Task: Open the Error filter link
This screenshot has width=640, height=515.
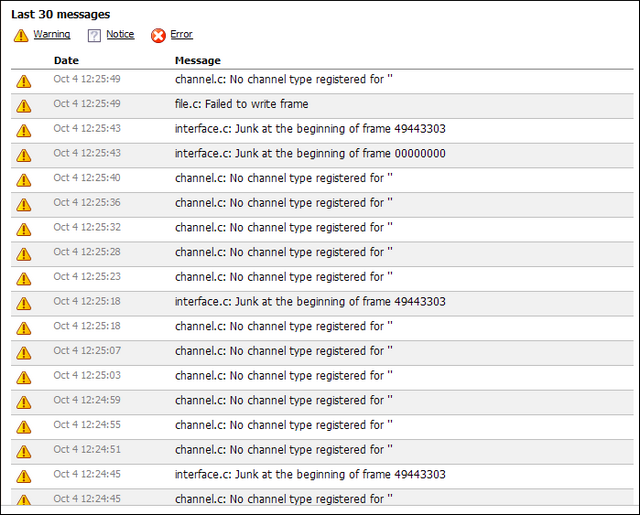Action: tap(181, 35)
